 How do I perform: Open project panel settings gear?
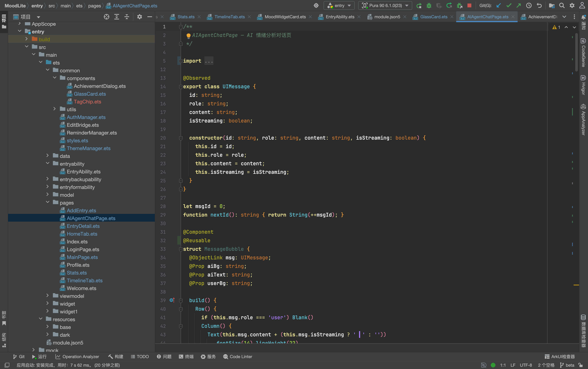click(x=139, y=17)
